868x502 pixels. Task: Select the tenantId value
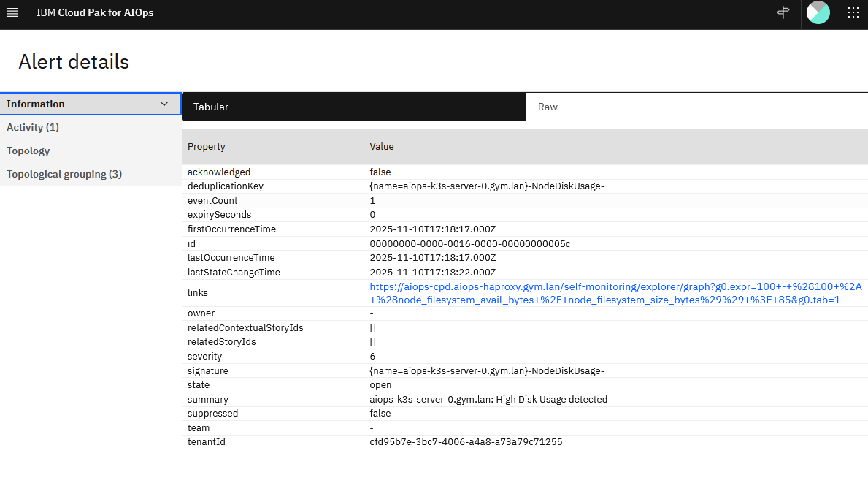466,442
